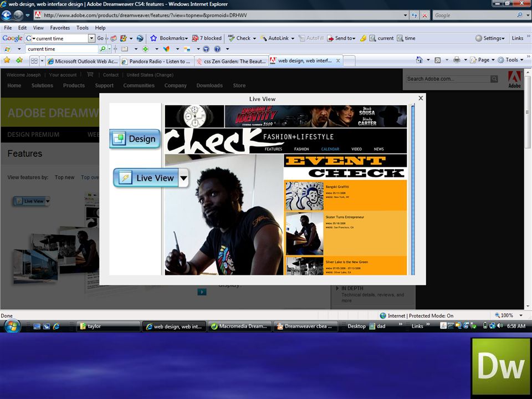Switch to Microsoft Outlook Web Access tab

point(83,62)
